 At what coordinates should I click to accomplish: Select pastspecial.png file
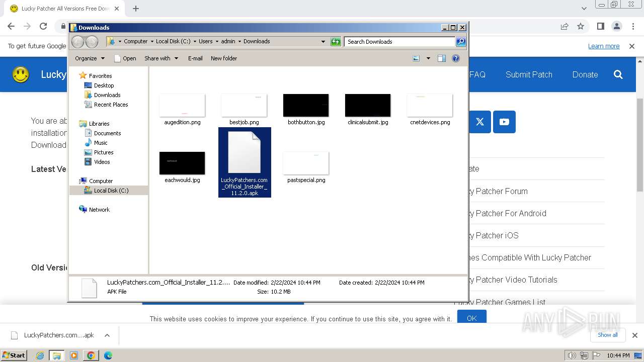(306, 167)
